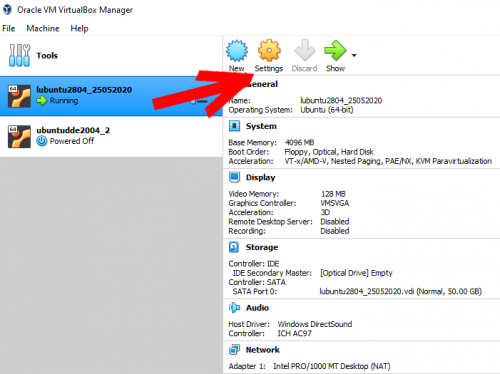
Task: Click the Recording Disabled value
Action: click(335, 231)
